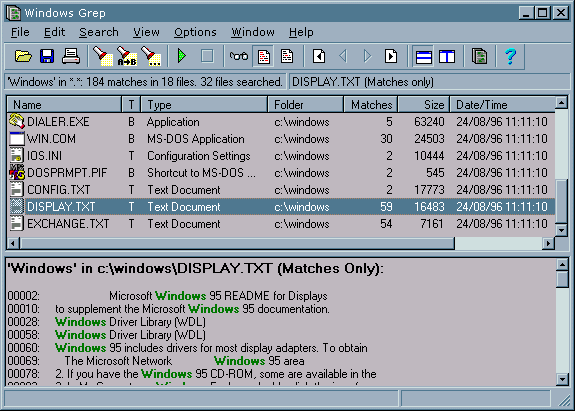575x411 pixels.
Task: Sort file list by Folder column
Action: click(306, 105)
